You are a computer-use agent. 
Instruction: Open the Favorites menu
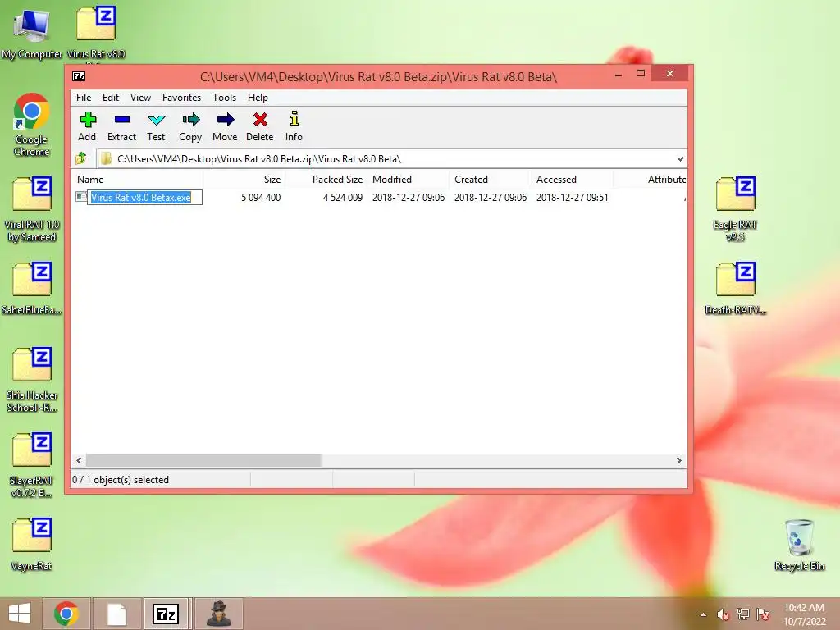(x=181, y=97)
